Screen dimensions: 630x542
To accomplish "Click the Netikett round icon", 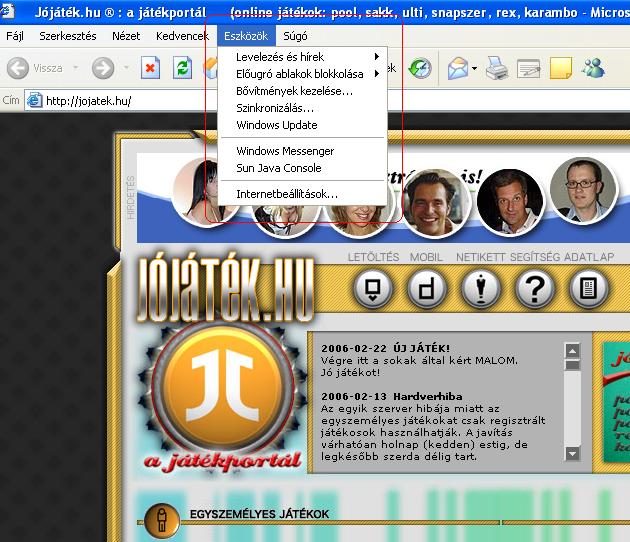I will 481,289.
